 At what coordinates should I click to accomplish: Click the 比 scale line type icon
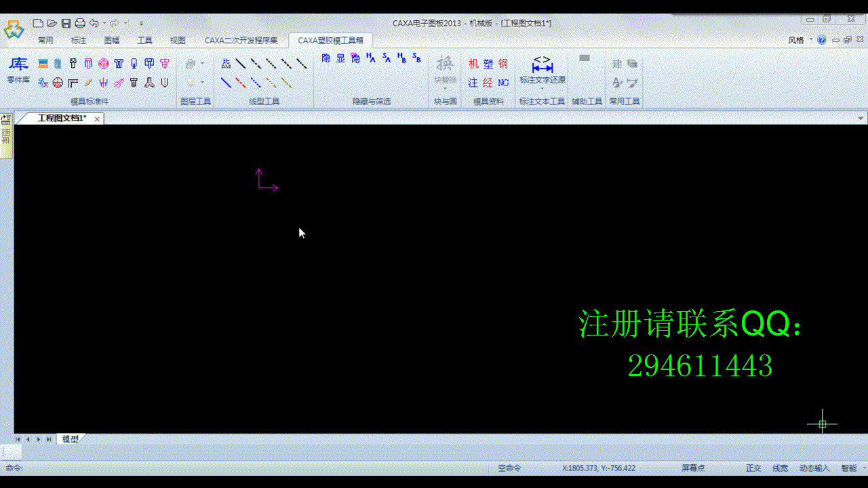click(226, 64)
